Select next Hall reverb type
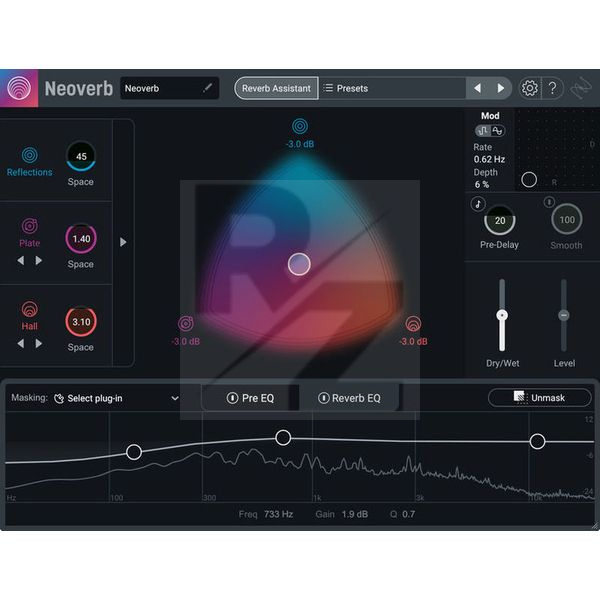The image size is (600, 600). 38,344
